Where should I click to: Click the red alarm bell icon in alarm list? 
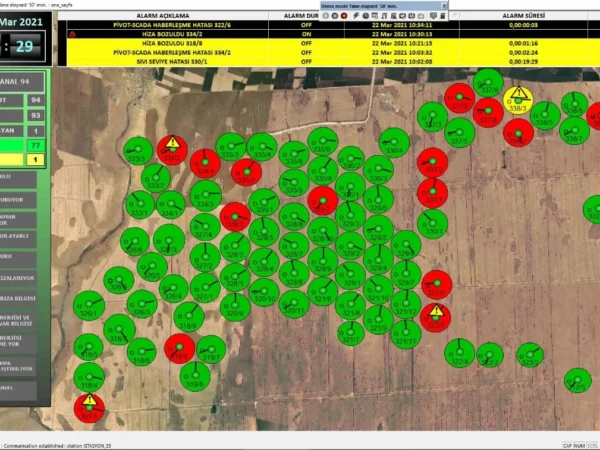point(73,33)
